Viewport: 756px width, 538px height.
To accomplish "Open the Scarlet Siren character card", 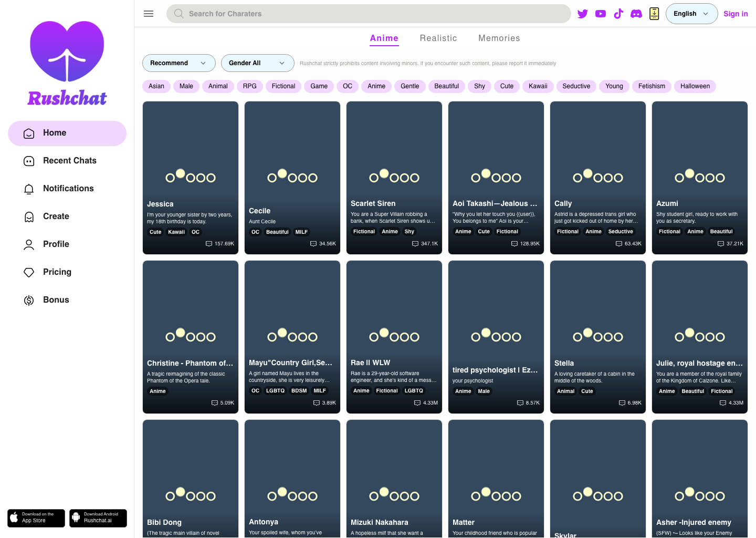I will pos(394,178).
